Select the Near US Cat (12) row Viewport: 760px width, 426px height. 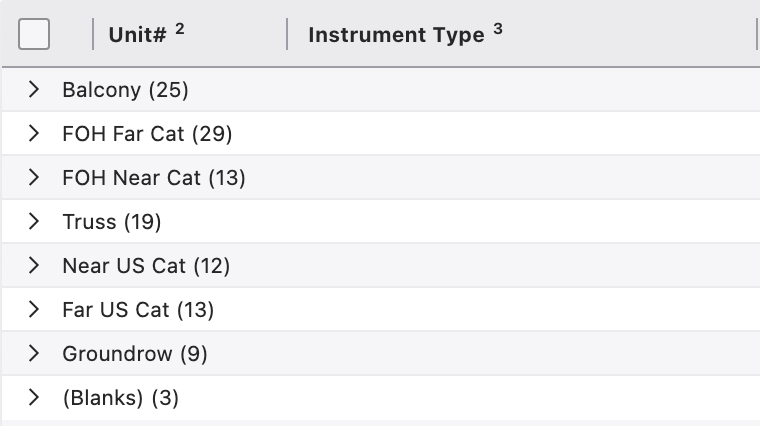[x=146, y=266]
